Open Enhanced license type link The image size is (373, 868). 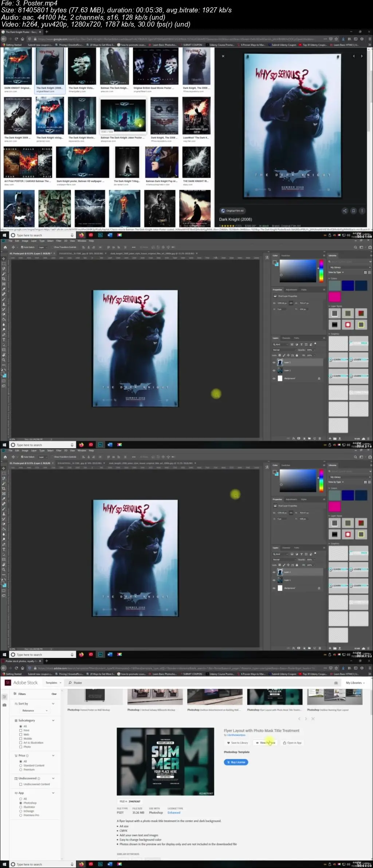pyautogui.click(x=174, y=813)
